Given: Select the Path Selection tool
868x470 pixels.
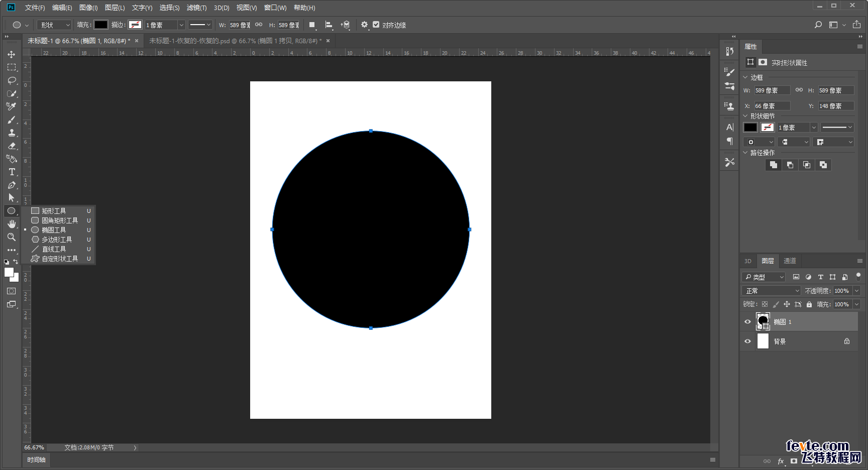Looking at the screenshot, I should [11, 198].
